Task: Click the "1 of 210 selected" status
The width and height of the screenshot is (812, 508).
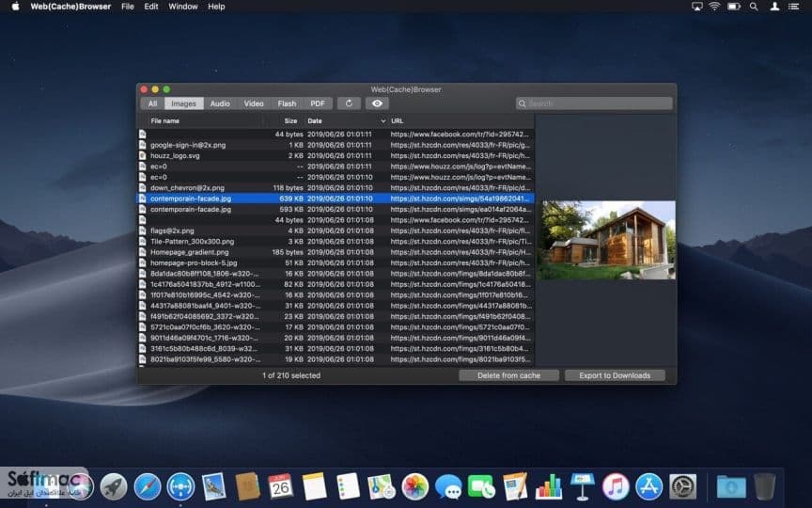Action: pyautogui.click(x=291, y=375)
